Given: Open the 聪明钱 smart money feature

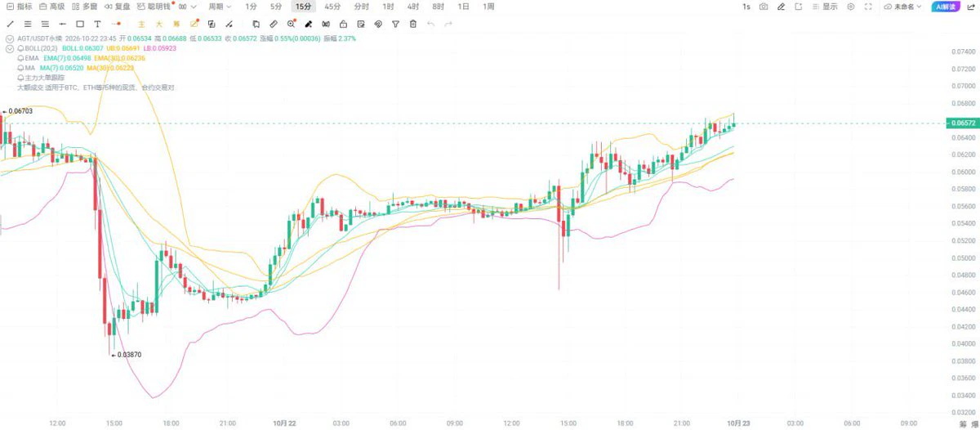Looking at the screenshot, I should tap(155, 7).
